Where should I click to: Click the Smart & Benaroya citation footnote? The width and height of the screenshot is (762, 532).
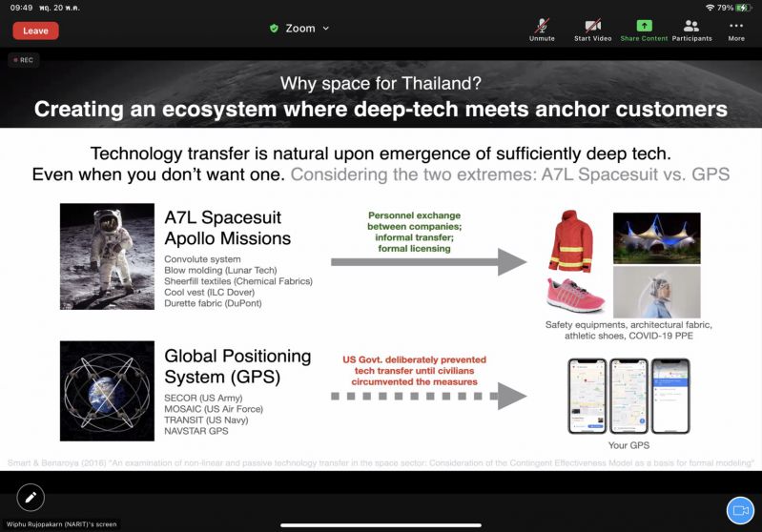[381, 463]
